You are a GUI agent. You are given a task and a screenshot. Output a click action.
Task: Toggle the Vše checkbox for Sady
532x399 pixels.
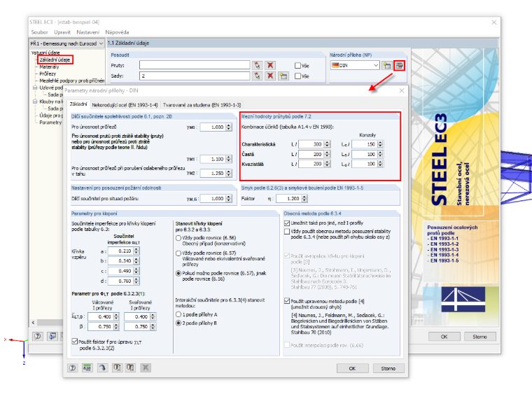[x=297, y=76]
